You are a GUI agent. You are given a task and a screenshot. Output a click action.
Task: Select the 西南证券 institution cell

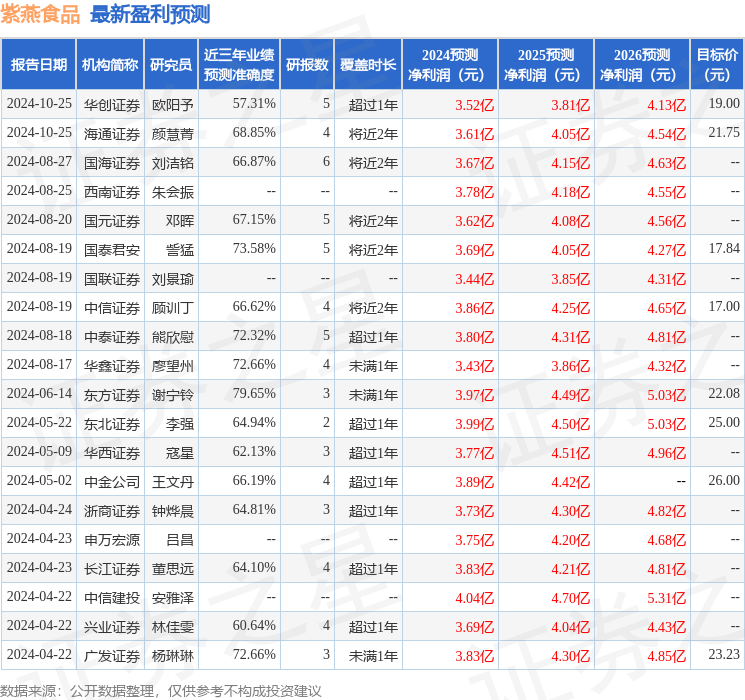click(112, 192)
